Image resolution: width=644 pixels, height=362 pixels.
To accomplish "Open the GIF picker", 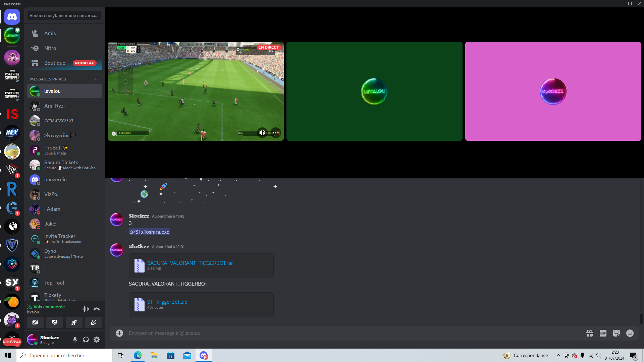I will 603,333.
